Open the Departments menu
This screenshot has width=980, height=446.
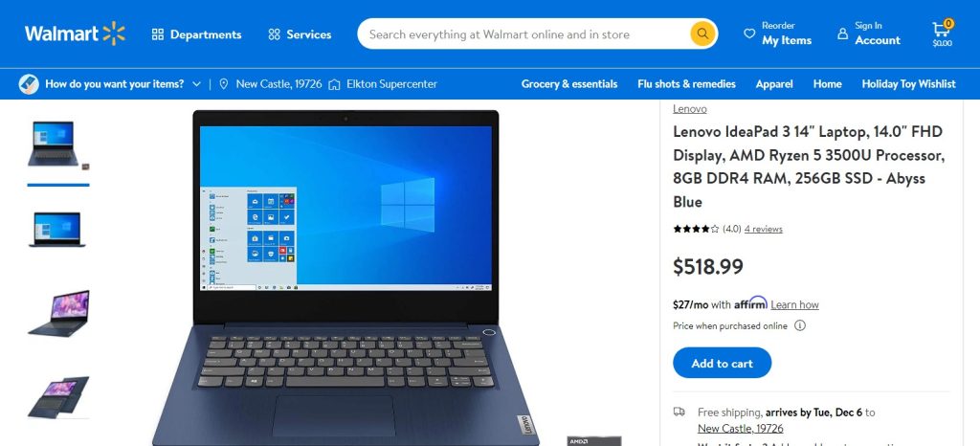pyautogui.click(x=196, y=34)
